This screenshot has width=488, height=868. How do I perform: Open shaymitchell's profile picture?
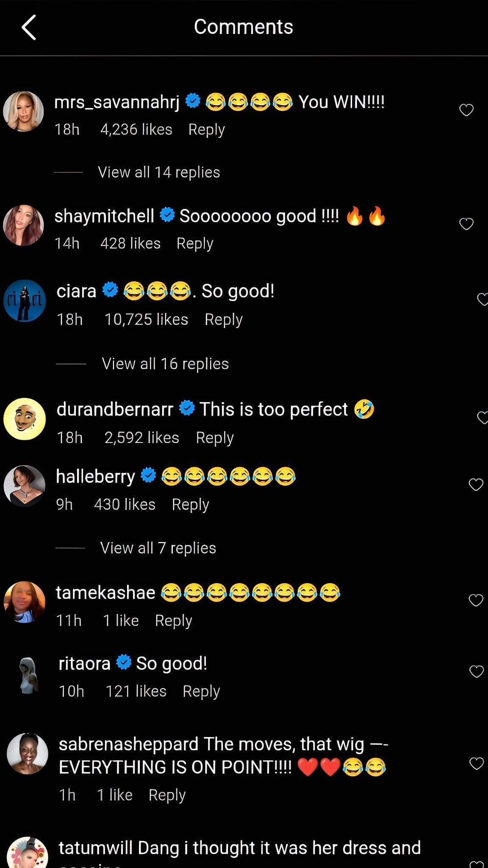point(24,223)
